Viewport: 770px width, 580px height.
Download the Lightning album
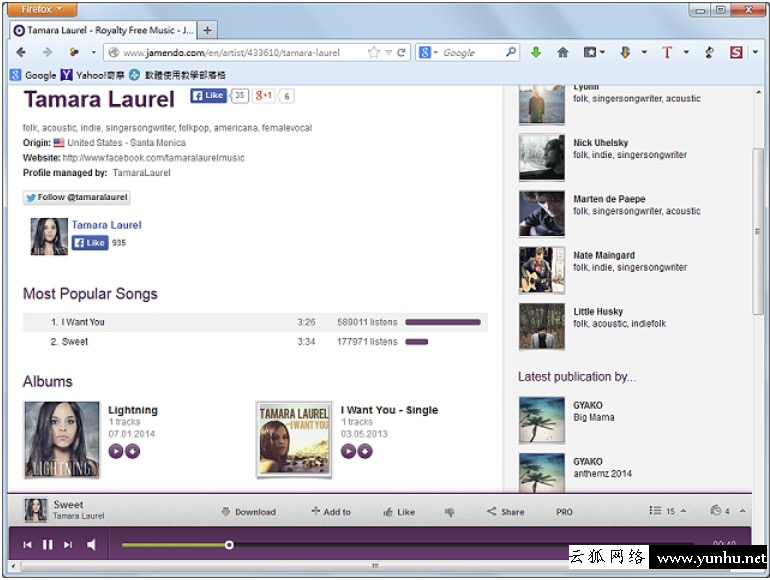(x=133, y=451)
